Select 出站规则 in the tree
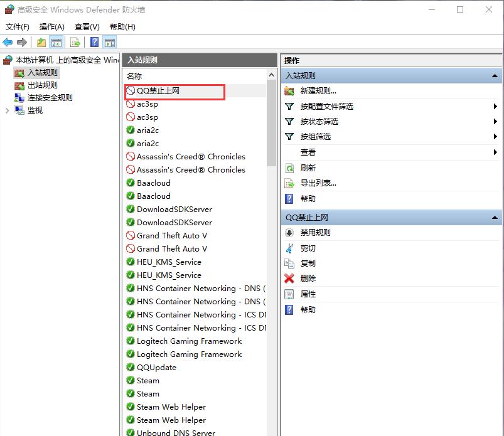Image resolution: width=504 pixels, height=436 pixels. [43, 85]
